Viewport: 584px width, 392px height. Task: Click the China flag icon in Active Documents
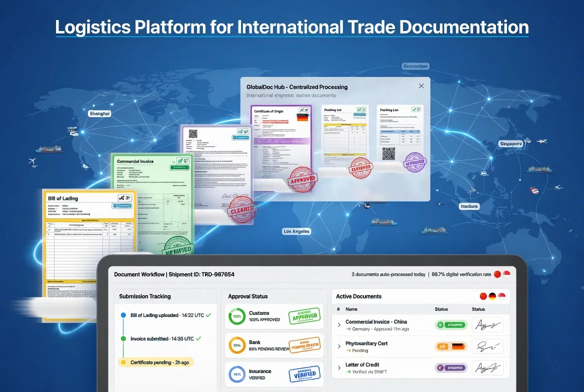(x=483, y=295)
